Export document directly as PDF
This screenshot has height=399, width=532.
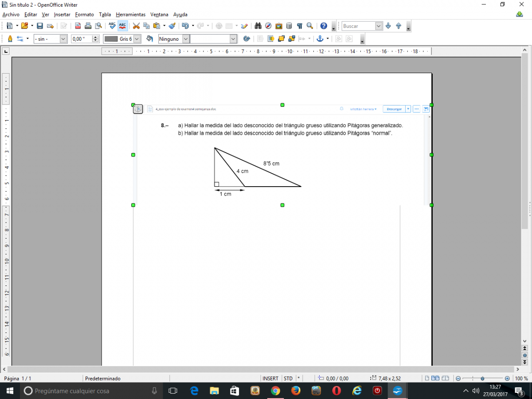pos(78,26)
